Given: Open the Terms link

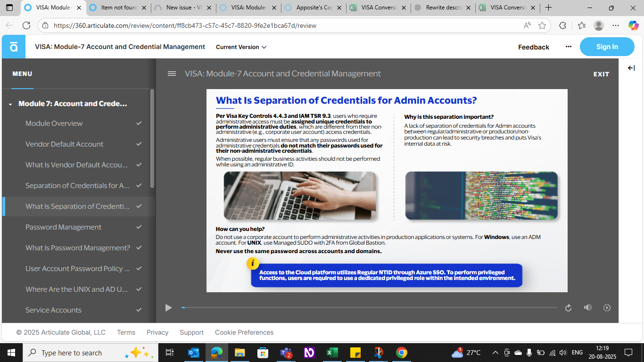Looking at the screenshot, I should (x=126, y=332).
